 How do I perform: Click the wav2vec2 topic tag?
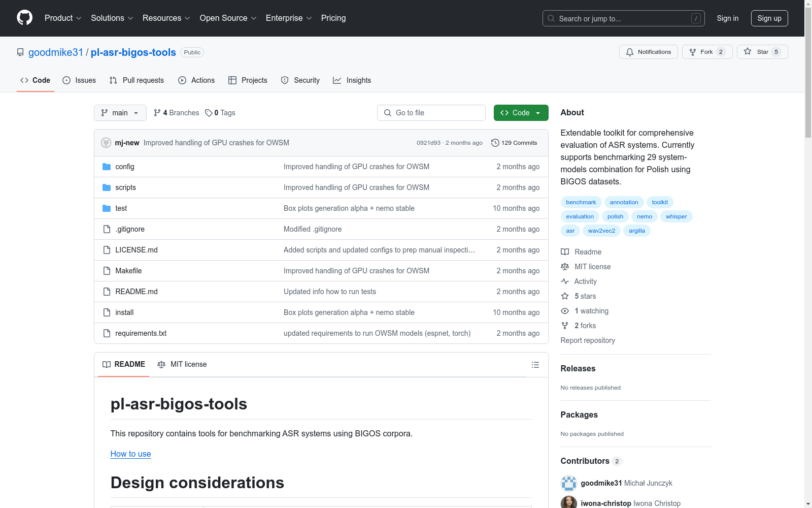(601, 231)
